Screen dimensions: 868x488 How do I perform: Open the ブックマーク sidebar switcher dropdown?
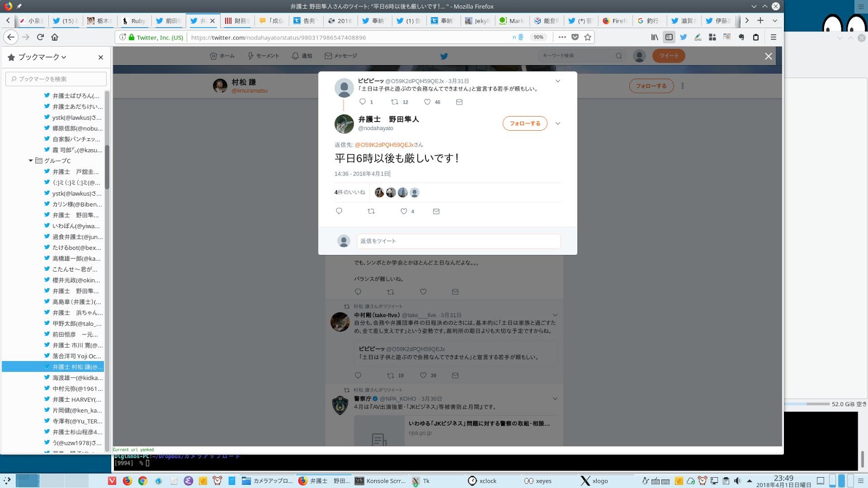point(42,57)
